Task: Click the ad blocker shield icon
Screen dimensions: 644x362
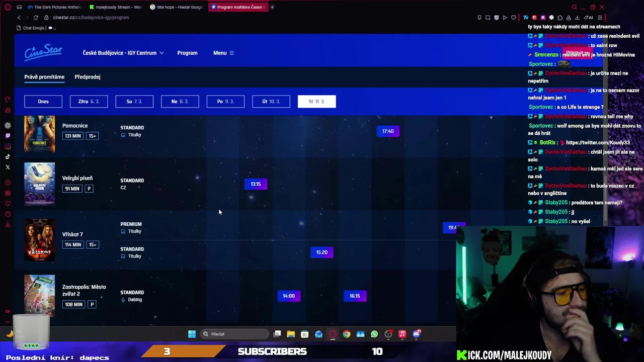Action: (x=496, y=18)
